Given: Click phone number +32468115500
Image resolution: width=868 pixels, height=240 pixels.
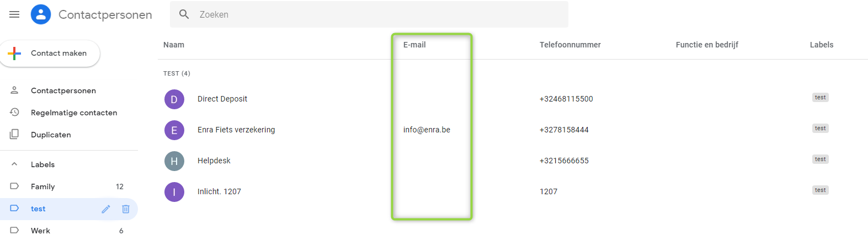Looking at the screenshot, I should [566, 99].
